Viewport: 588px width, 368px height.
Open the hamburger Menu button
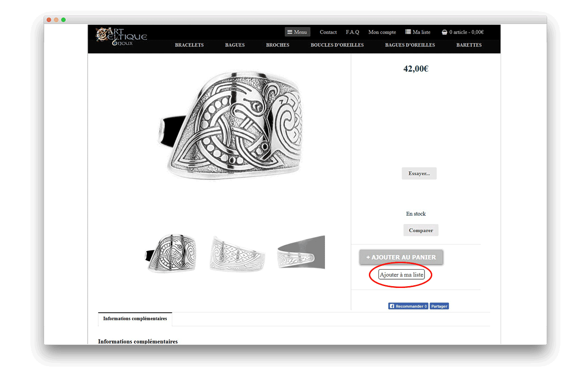click(297, 32)
